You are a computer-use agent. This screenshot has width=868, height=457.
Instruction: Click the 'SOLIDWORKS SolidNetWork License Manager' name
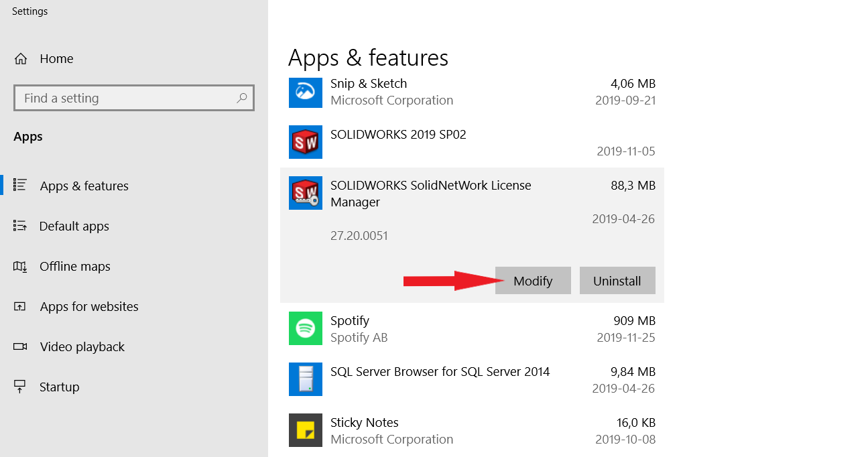(x=431, y=194)
